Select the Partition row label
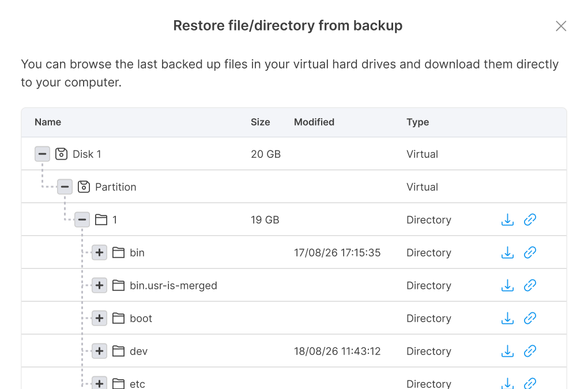 tap(115, 187)
